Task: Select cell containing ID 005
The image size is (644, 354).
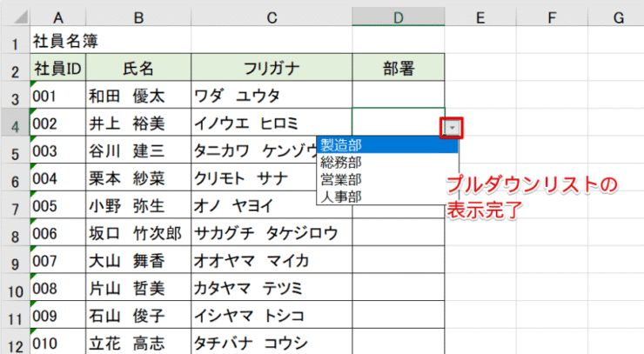Action: 58,205
